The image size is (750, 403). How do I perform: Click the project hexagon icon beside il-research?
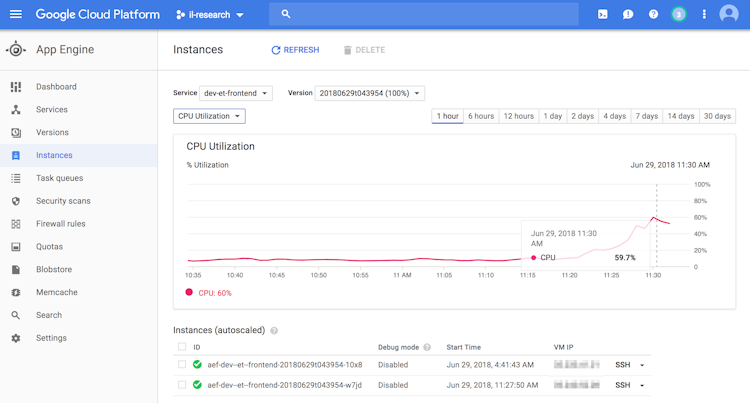click(x=180, y=15)
